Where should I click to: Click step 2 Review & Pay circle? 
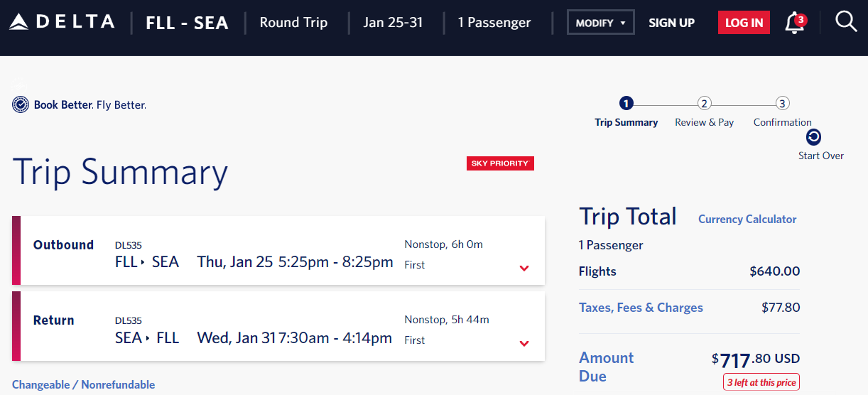coord(704,104)
